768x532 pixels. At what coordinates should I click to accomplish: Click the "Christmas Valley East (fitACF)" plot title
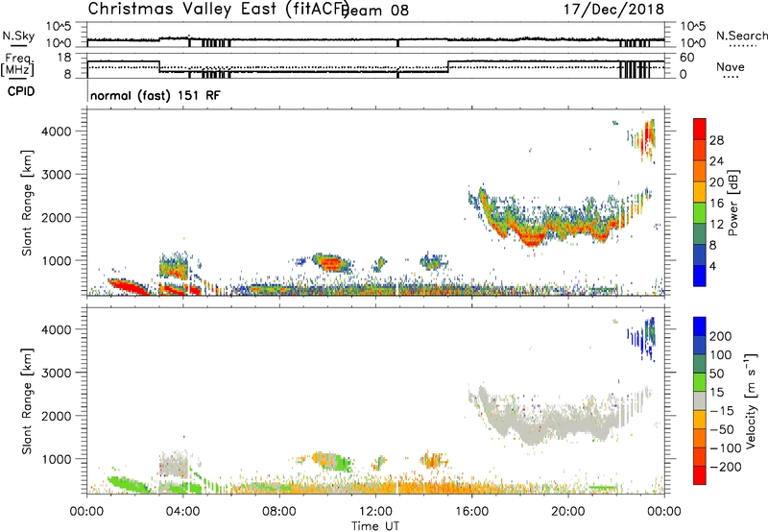tap(219, 9)
